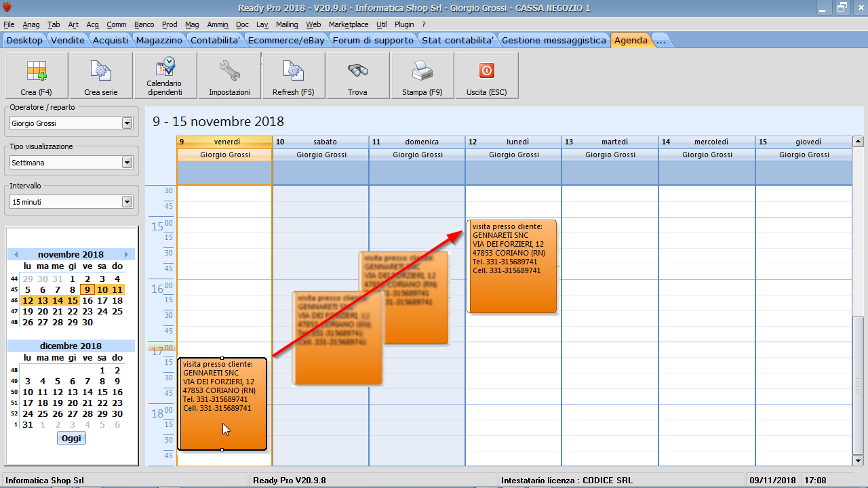Click the 17:08 clock in status bar
The image size is (868, 488).
click(x=815, y=481)
